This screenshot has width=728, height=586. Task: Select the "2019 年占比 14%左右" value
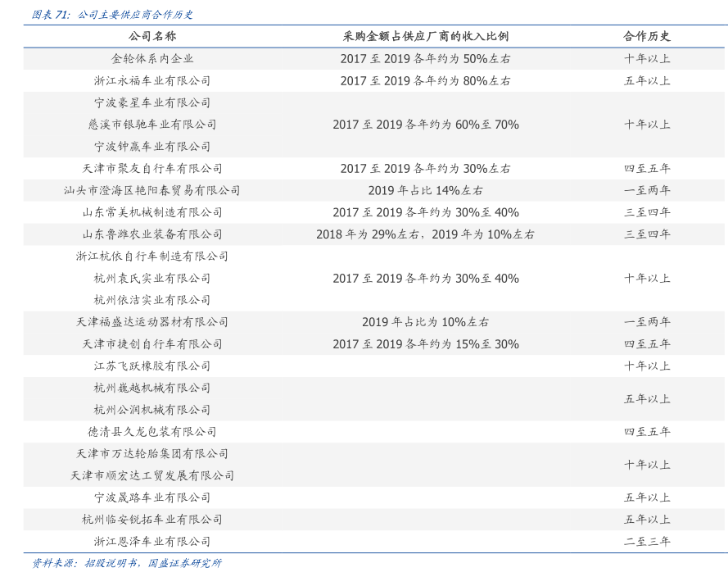tap(425, 190)
